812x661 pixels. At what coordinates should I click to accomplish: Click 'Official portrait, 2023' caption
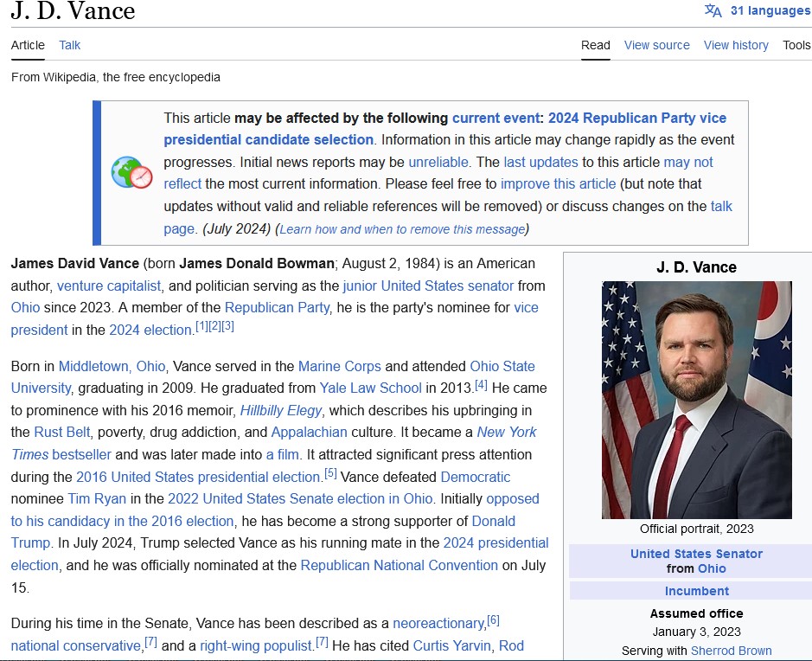tap(696, 529)
